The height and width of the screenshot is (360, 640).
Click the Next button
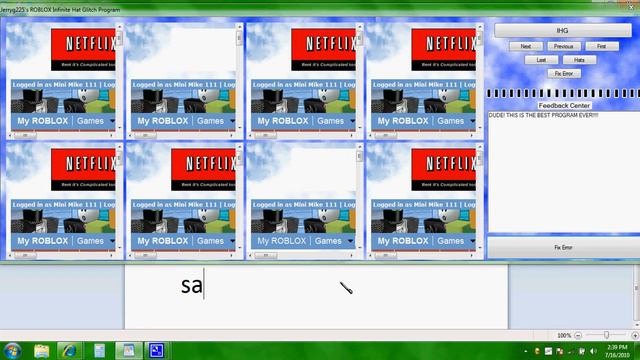(x=526, y=46)
